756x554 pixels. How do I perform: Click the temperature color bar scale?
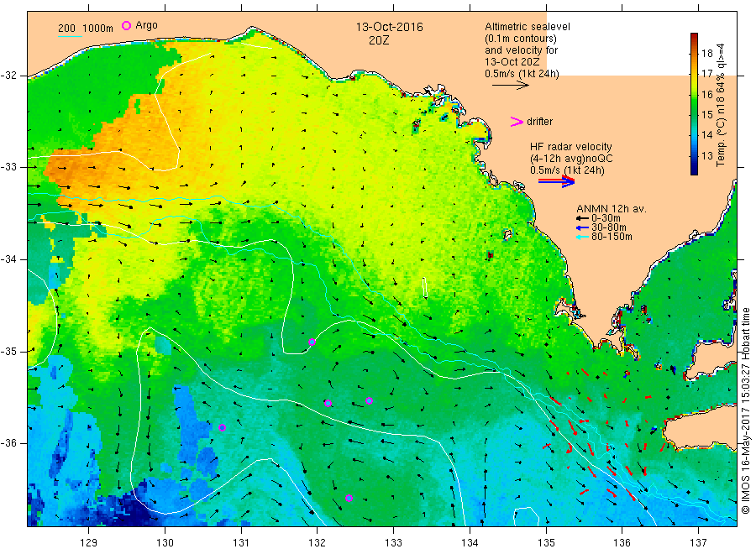[695, 103]
